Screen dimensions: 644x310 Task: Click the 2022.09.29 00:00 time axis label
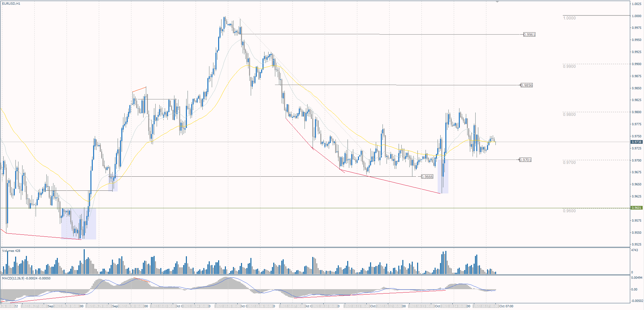coord(99,306)
